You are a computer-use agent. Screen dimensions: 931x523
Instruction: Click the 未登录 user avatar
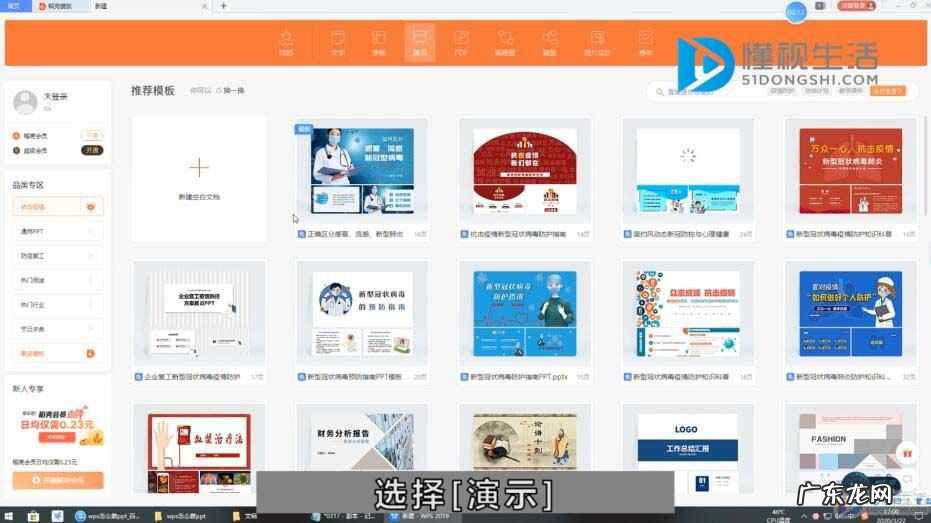click(x=25, y=102)
